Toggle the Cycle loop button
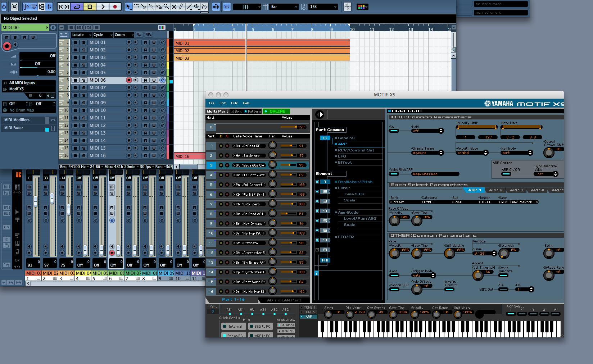 coord(77,6)
